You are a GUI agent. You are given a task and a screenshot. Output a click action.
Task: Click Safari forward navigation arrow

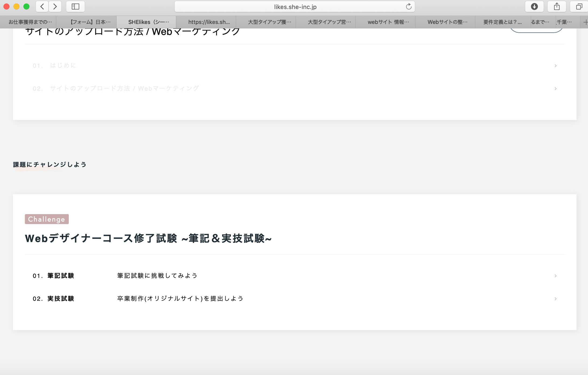(x=55, y=6)
